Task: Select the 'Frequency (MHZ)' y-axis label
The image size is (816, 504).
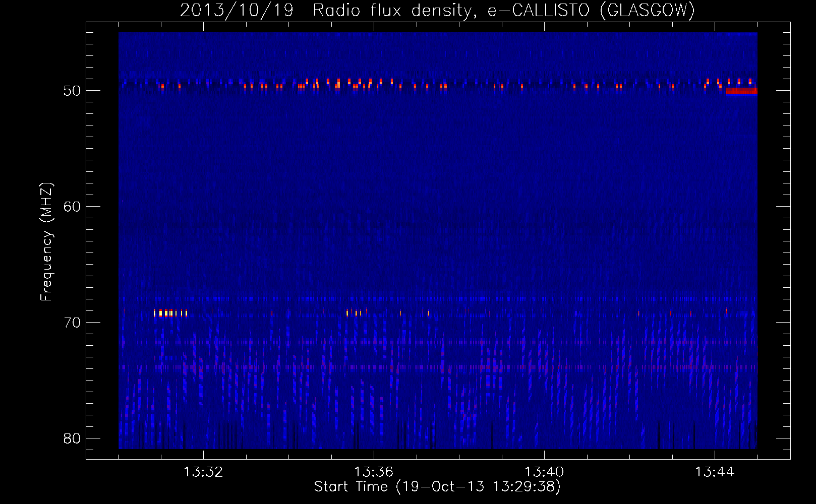Action: point(46,242)
